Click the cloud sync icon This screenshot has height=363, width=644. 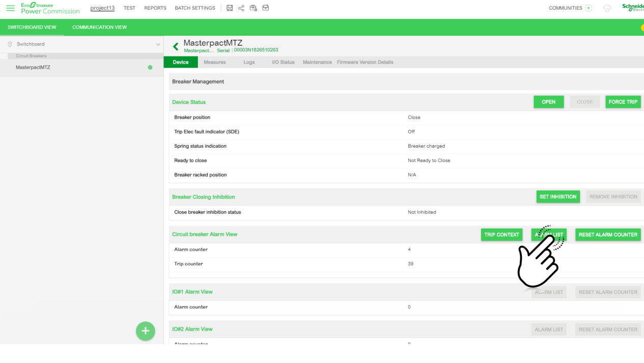point(607,8)
